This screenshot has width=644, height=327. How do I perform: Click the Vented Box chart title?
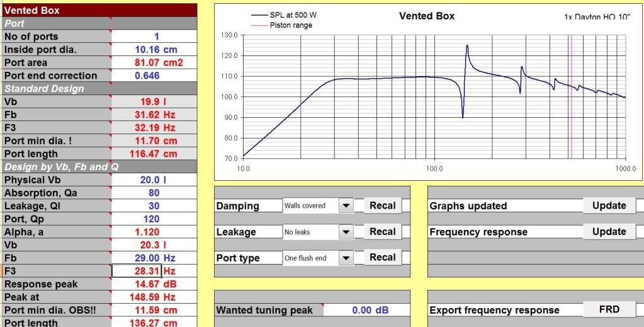pos(427,16)
